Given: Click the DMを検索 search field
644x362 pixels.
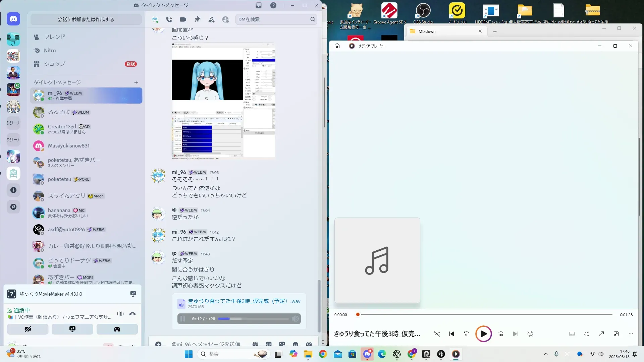Looking at the screenshot, I should pos(273,19).
